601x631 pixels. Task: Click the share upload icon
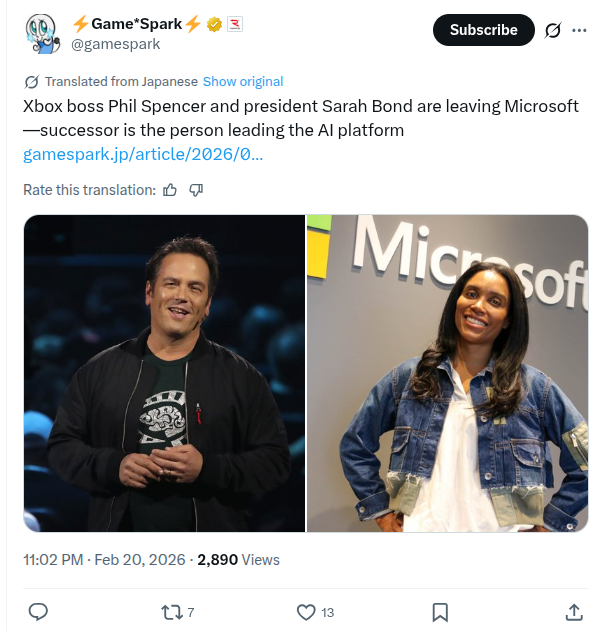tap(574, 611)
